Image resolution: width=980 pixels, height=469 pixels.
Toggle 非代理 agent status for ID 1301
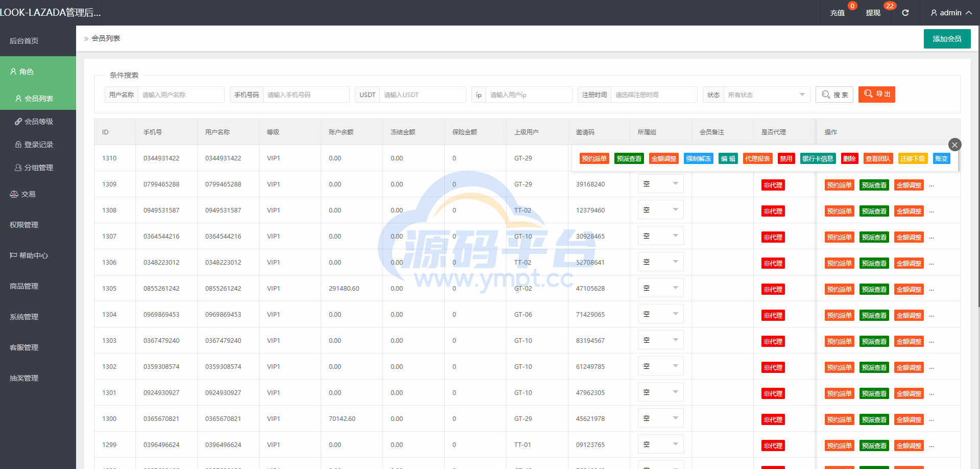[773, 393]
